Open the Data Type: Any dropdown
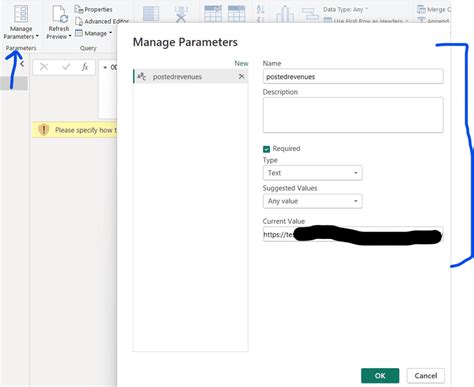 (345, 9)
